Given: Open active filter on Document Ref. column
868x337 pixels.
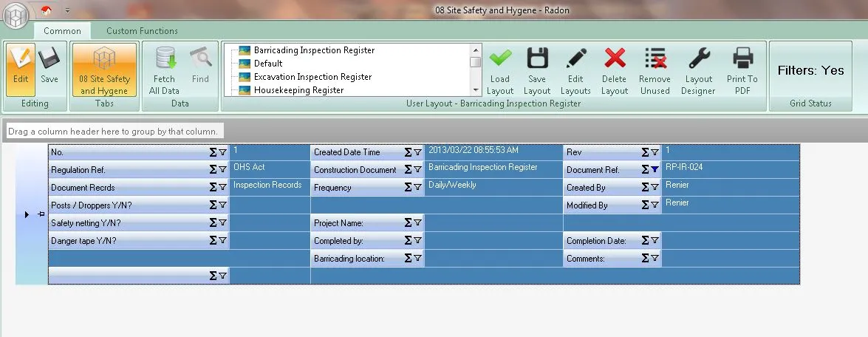Looking at the screenshot, I should point(655,169).
